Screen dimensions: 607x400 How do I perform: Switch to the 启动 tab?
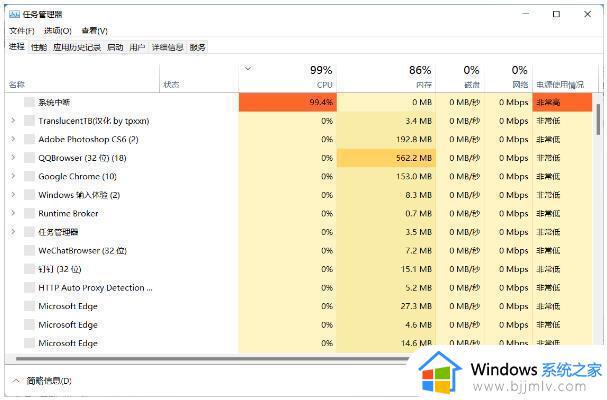[x=115, y=47]
